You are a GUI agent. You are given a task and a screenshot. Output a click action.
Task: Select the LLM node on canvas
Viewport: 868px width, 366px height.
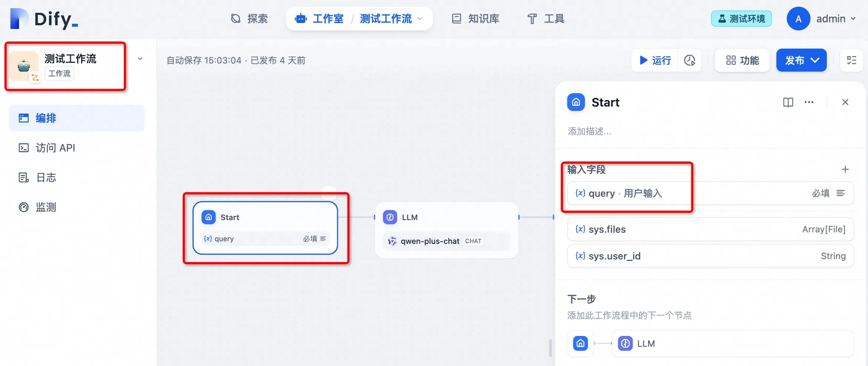(446, 218)
